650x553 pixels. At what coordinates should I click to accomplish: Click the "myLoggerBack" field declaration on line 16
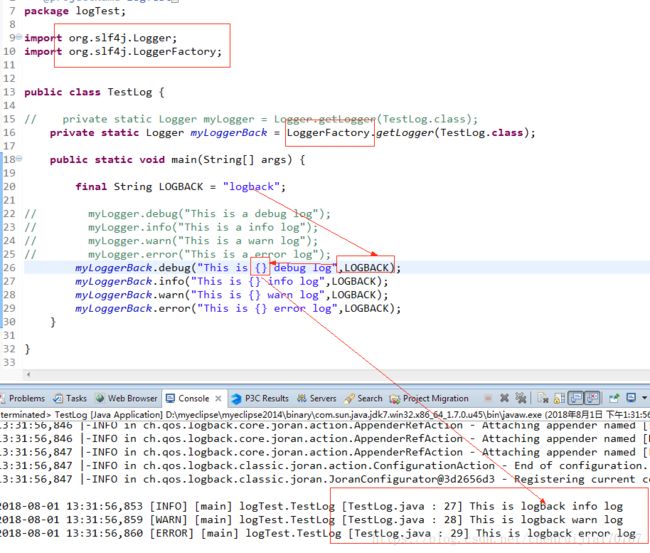click(228, 133)
